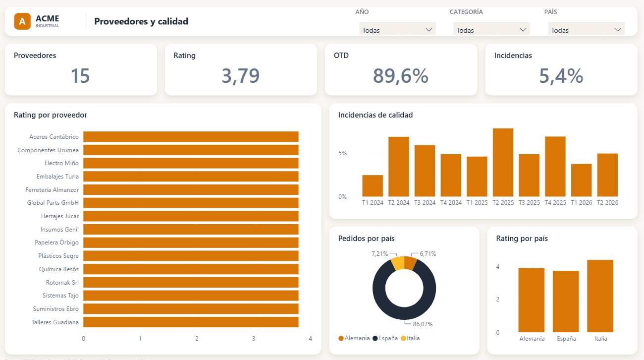The width and height of the screenshot is (644, 360).
Task: Click the España dark donut segment
Action: click(404, 313)
